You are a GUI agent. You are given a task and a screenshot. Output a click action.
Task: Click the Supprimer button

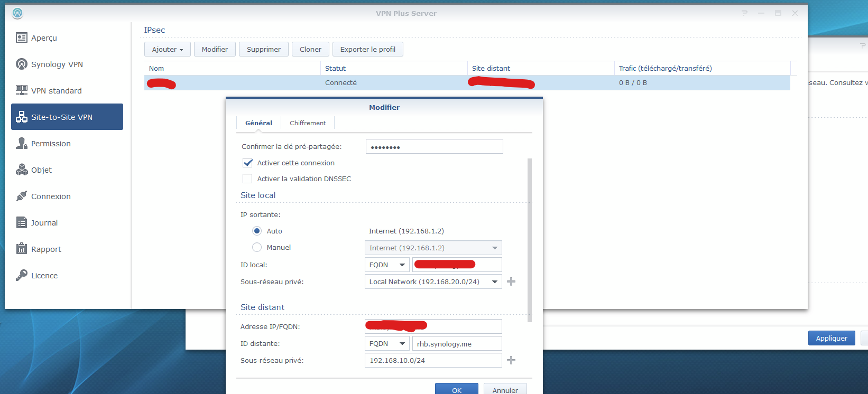(x=264, y=49)
